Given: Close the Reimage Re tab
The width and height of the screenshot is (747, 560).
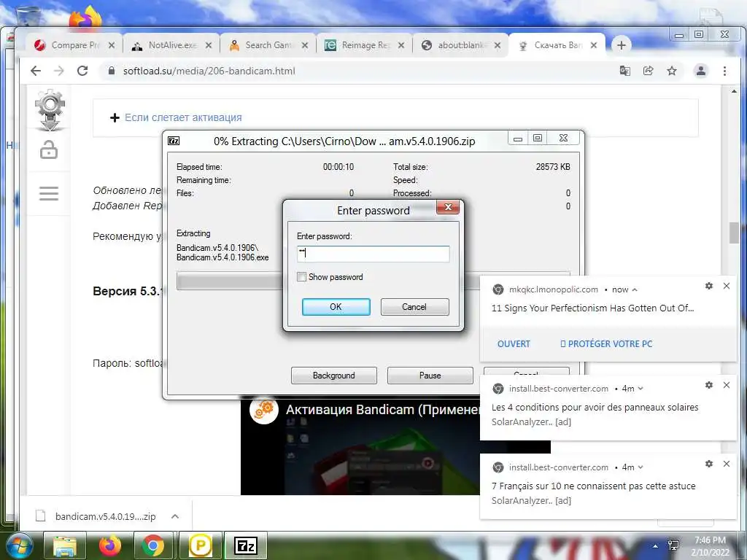Looking at the screenshot, I should click(x=401, y=45).
